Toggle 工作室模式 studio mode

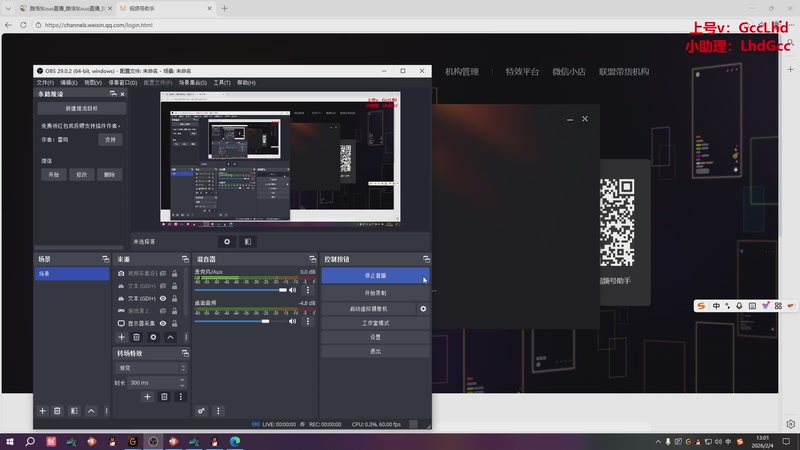click(x=375, y=323)
